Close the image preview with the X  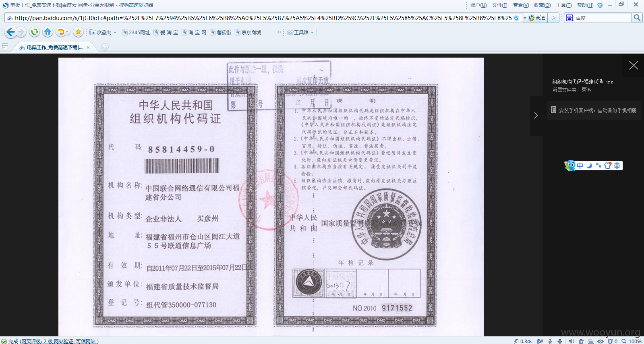[634, 65]
